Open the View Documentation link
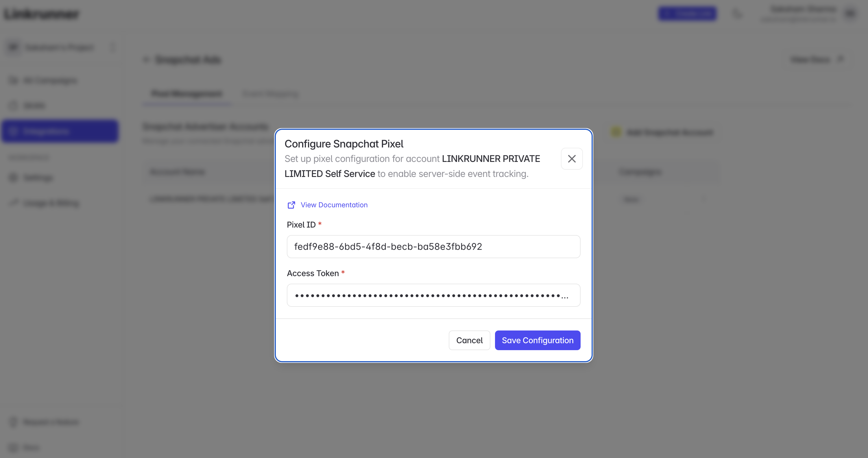 point(334,205)
